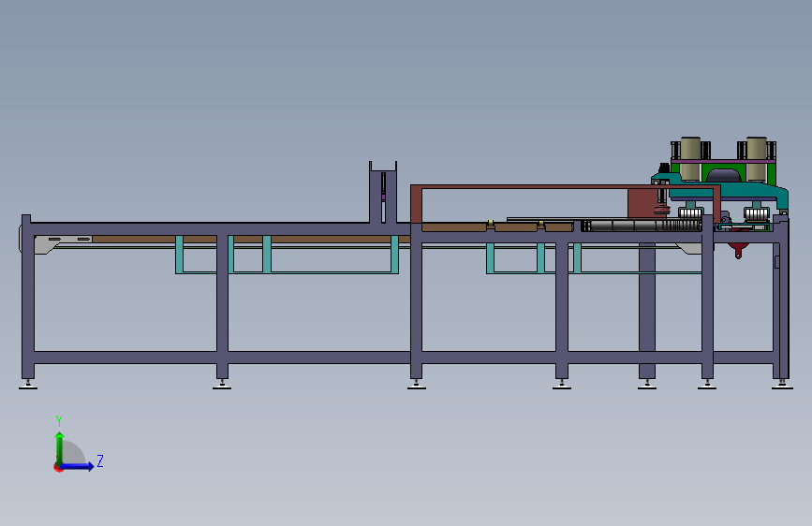Viewport: 812px width, 526px height.
Task: Select the rightmost leveling foot
Action: tap(782, 385)
